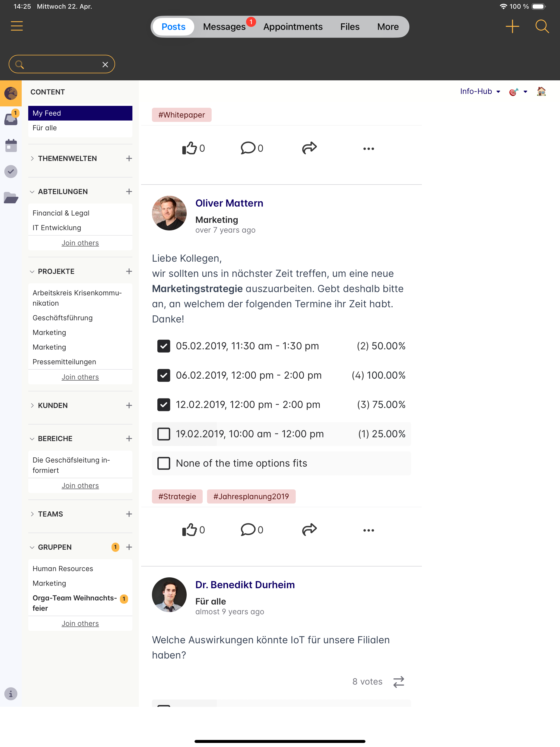The height and width of the screenshot is (747, 560).
Task: Collapse the Projekte section
Action: (x=32, y=271)
